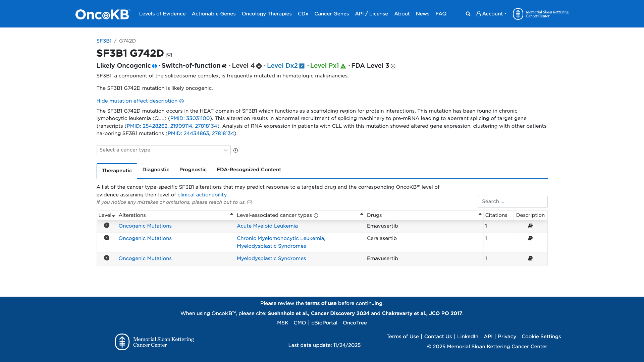Image resolution: width=644 pixels, height=362 pixels.
Task: Toggle sorting on the Drugs column
Action: coord(480,215)
